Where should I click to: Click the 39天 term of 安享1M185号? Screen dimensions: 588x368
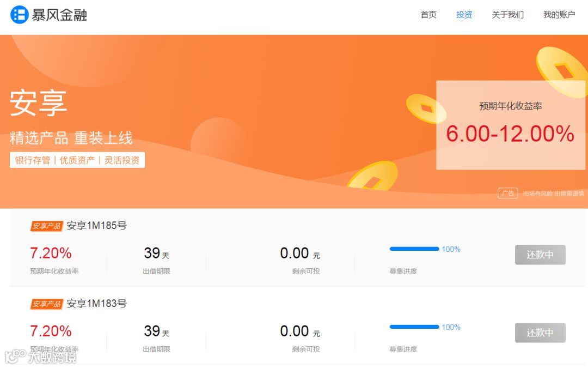click(x=157, y=254)
